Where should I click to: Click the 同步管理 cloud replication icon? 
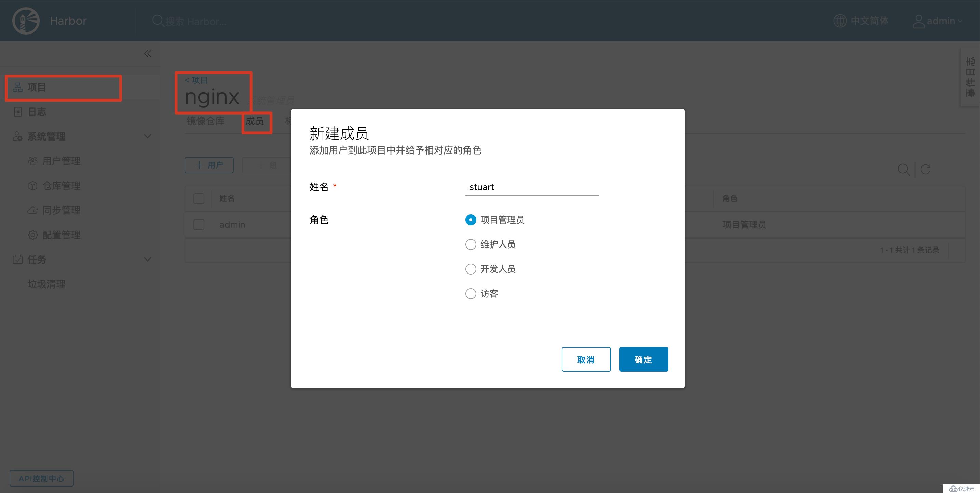33,211
